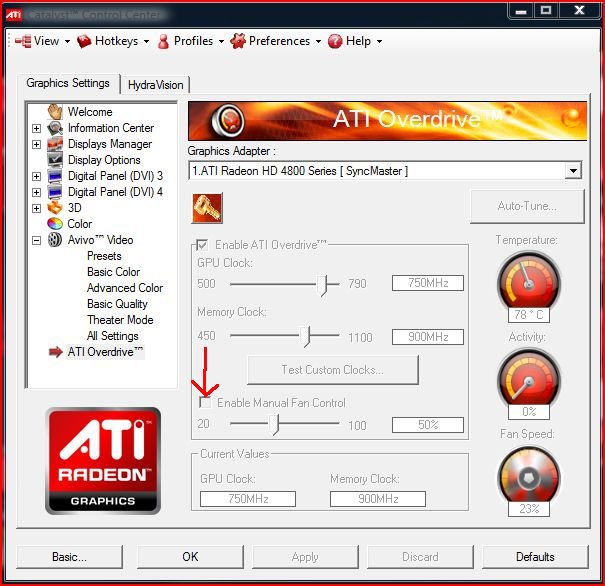Click the Preferences gear icon
Image resolution: width=605 pixels, height=586 pixels.
(238, 41)
